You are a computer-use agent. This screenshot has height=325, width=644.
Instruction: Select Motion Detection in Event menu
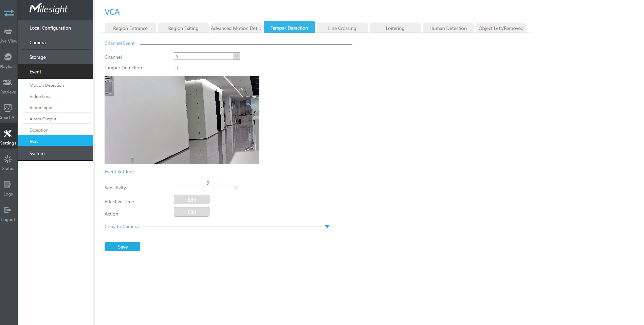[x=47, y=85]
